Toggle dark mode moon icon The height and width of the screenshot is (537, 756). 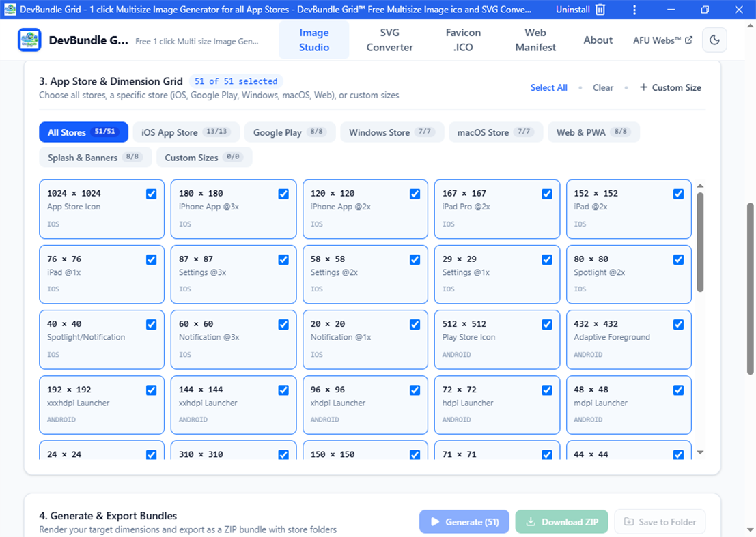(x=714, y=40)
